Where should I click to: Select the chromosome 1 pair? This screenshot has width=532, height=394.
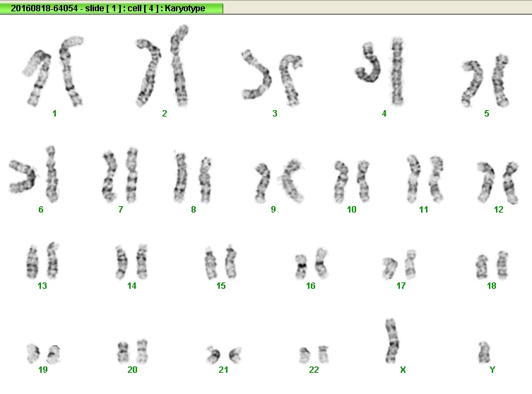[53, 71]
